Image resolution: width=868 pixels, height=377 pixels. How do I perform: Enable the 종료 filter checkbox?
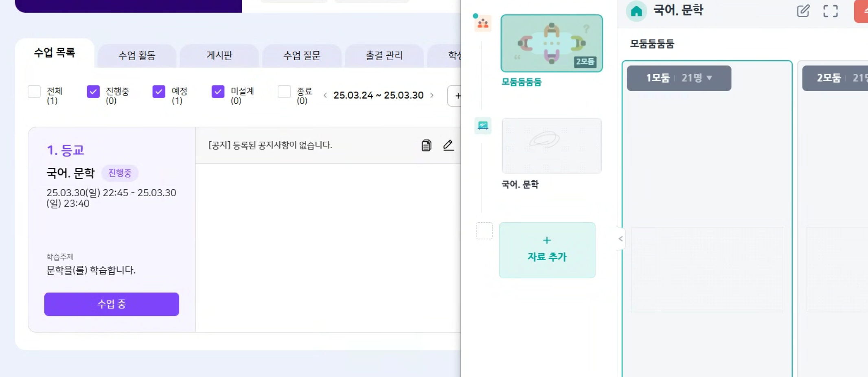pyautogui.click(x=284, y=92)
